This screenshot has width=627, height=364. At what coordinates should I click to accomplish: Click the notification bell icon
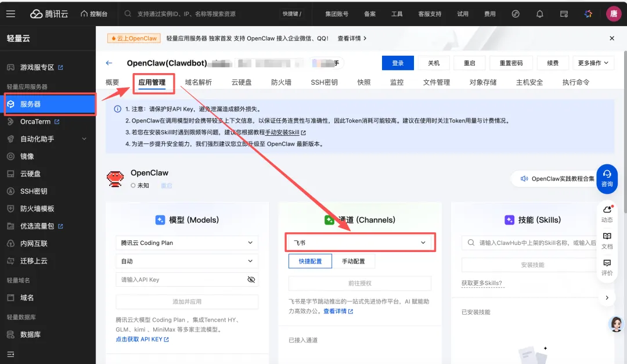tap(540, 14)
